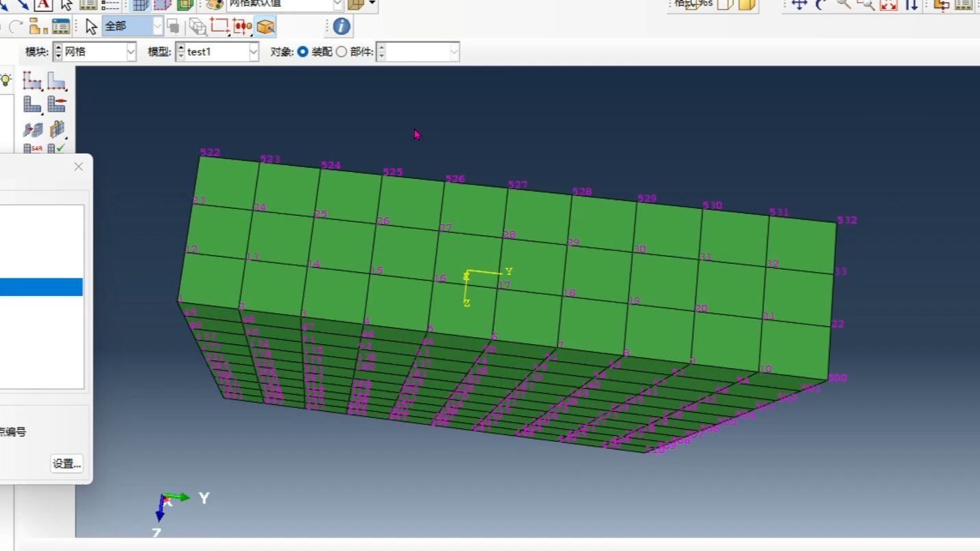Click the solid yellow shaded render icon

pyautogui.click(x=747, y=4)
